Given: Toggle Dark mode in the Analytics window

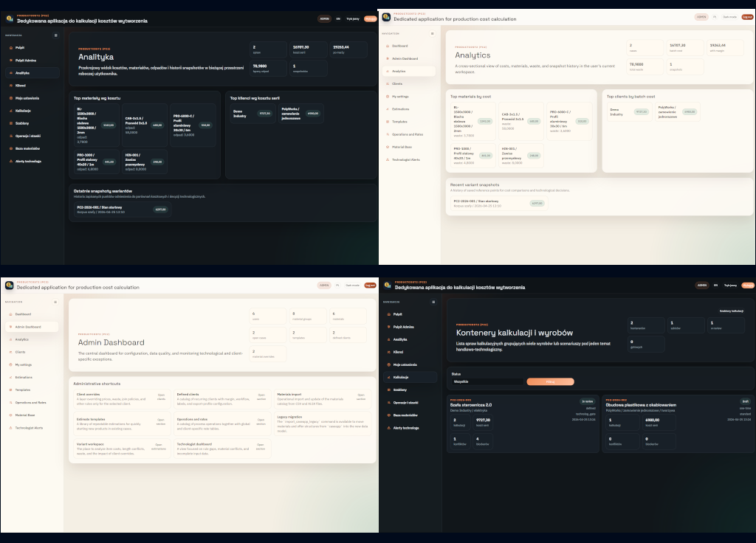Looking at the screenshot, I should tap(729, 17).
